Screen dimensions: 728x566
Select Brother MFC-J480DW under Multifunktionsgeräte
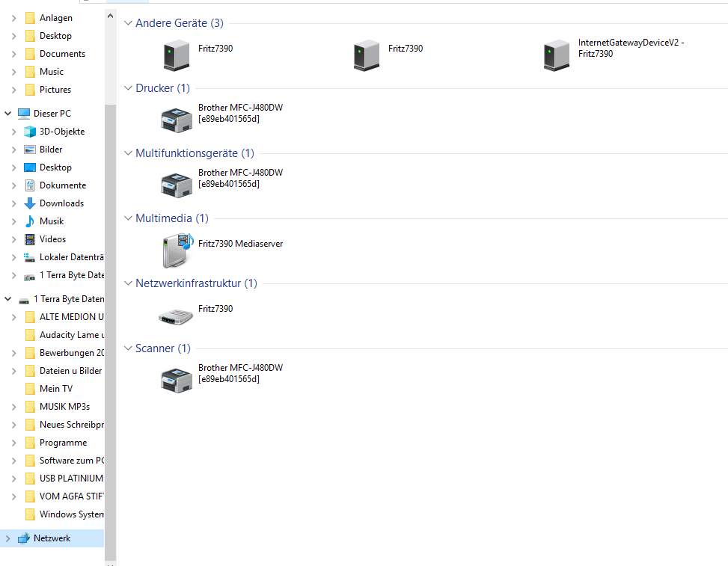point(177,185)
